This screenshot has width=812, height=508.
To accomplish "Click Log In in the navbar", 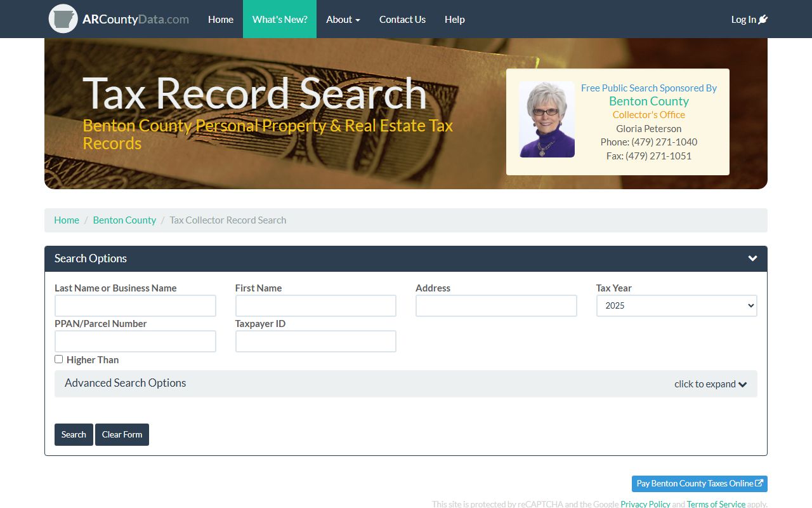I will point(749,19).
